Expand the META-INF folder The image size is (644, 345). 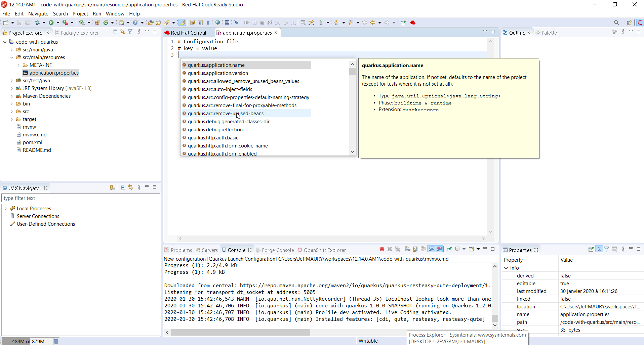coord(18,65)
